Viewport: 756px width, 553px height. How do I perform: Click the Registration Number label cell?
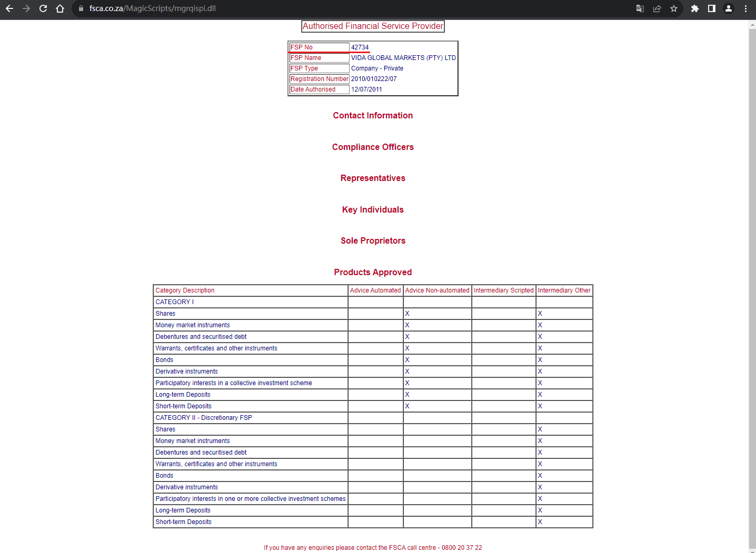pyautogui.click(x=319, y=79)
